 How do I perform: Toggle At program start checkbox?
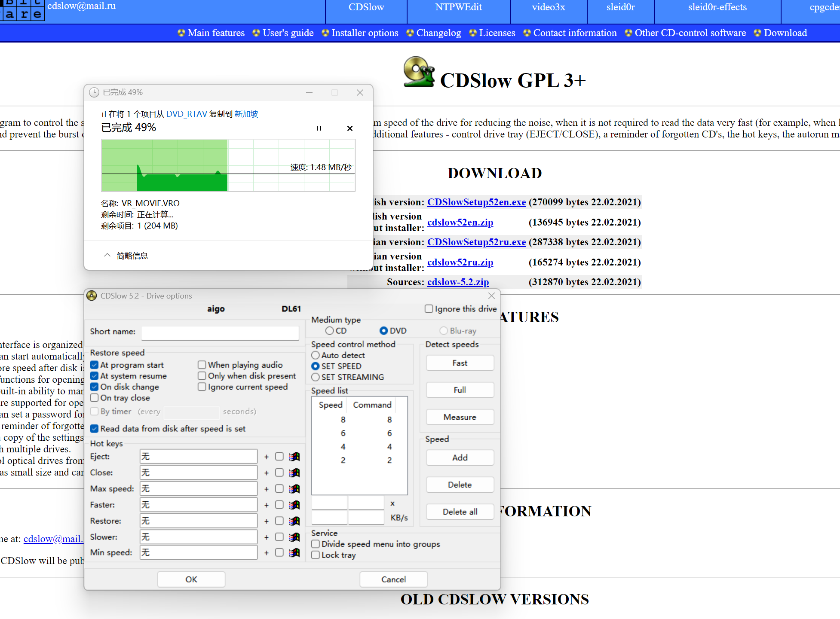pos(95,365)
